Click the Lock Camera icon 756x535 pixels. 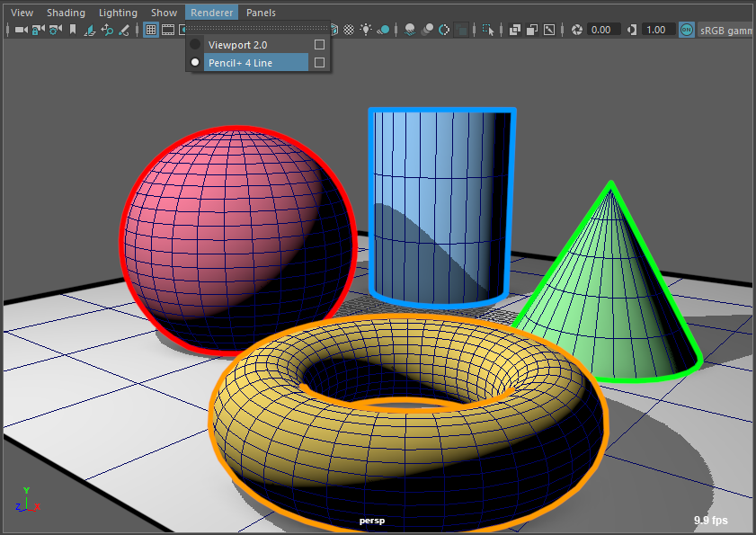tap(38, 30)
